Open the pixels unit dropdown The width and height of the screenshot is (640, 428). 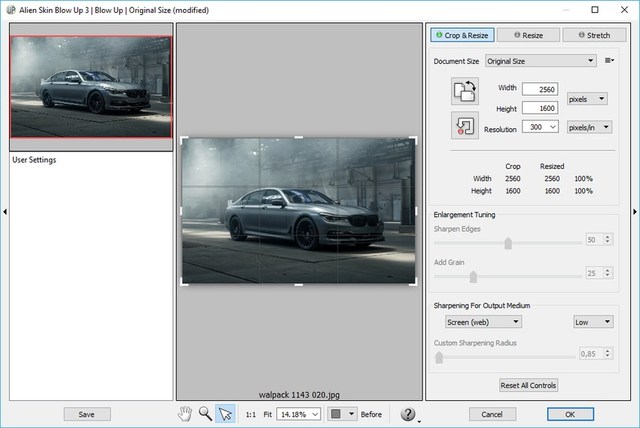pos(586,99)
